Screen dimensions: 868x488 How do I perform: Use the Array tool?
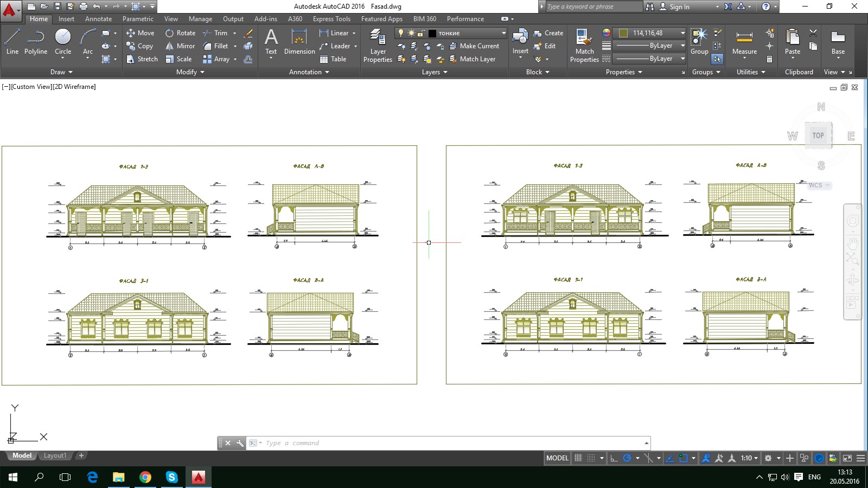[216, 59]
